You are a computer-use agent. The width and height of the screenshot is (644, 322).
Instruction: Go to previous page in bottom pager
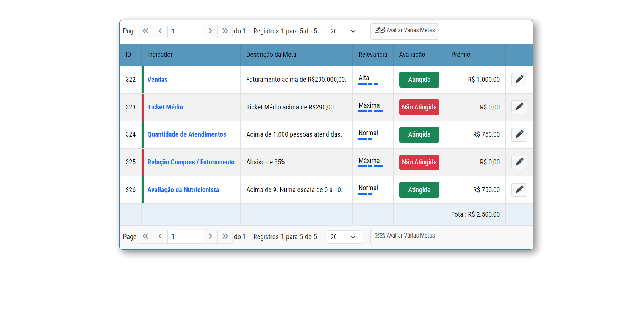tap(160, 237)
